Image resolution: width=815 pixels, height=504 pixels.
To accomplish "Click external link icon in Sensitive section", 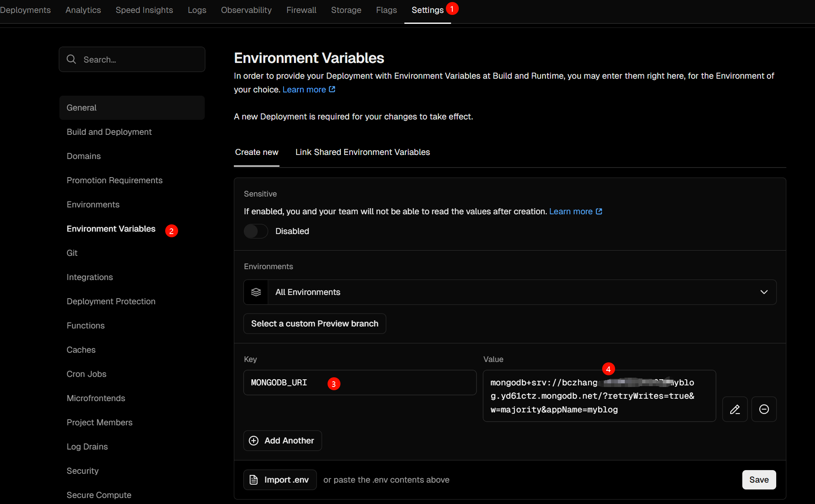I will pos(599,211).
